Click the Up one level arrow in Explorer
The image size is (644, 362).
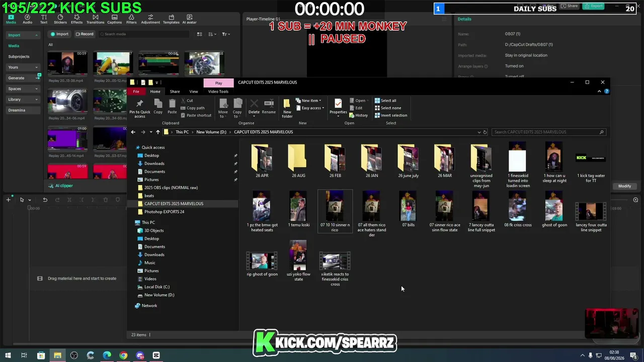click(157, 132)
